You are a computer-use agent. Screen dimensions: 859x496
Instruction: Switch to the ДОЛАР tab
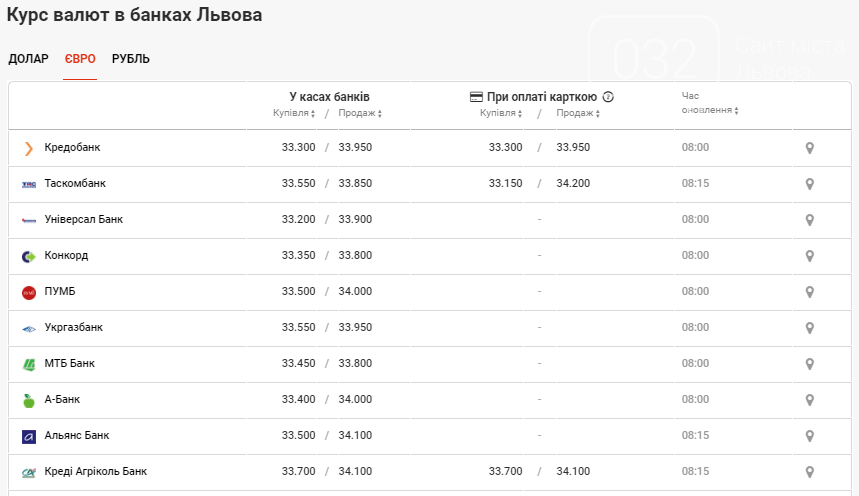point(28,59)
